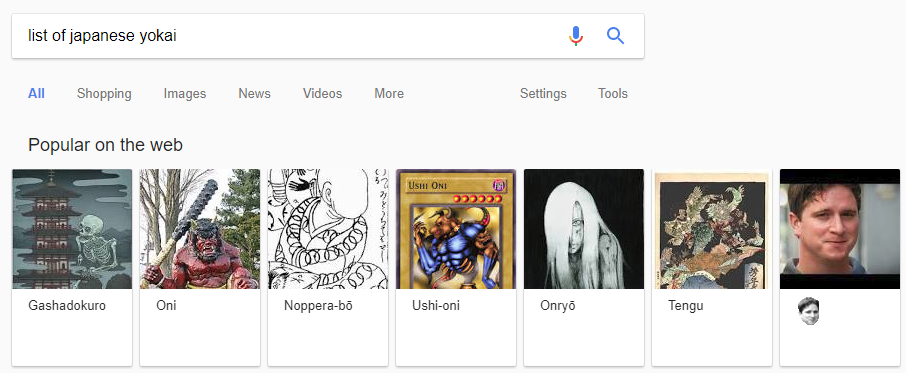Open the red Oni statue image
This screenshot has width=906, height=373.
200,229
